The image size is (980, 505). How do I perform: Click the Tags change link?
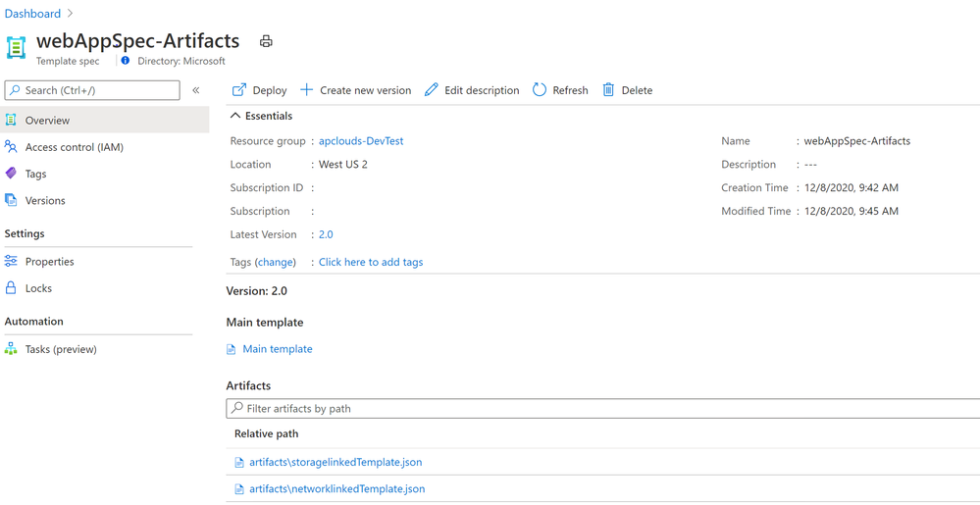(276, 262)
